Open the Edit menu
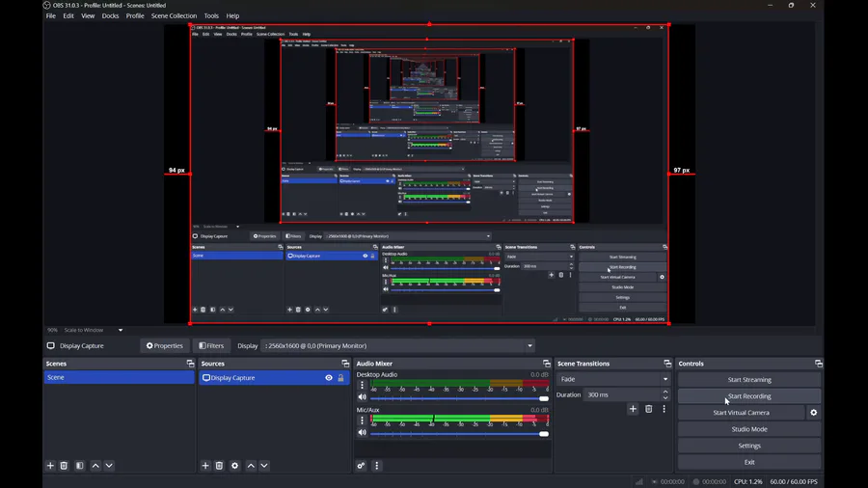This screenshot has height=488, width=868. click(x=68, y=16)
